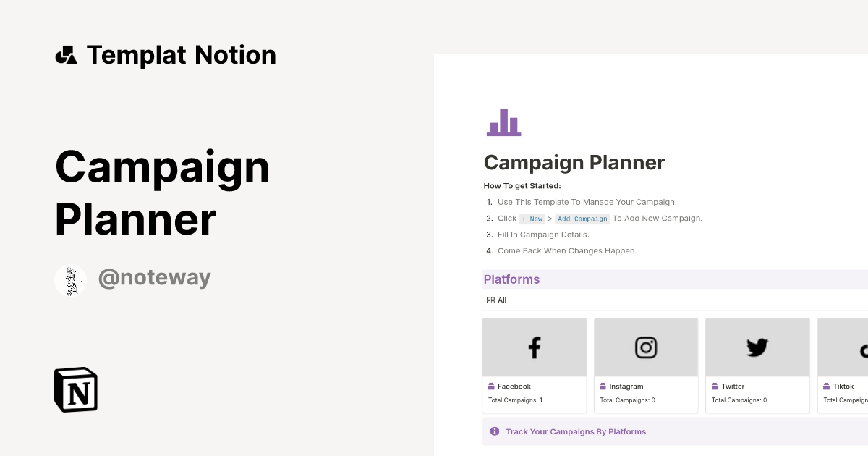868x456 pixels.
Task: Click the database icon beside Tiktok label
Action: coord(827,386)
